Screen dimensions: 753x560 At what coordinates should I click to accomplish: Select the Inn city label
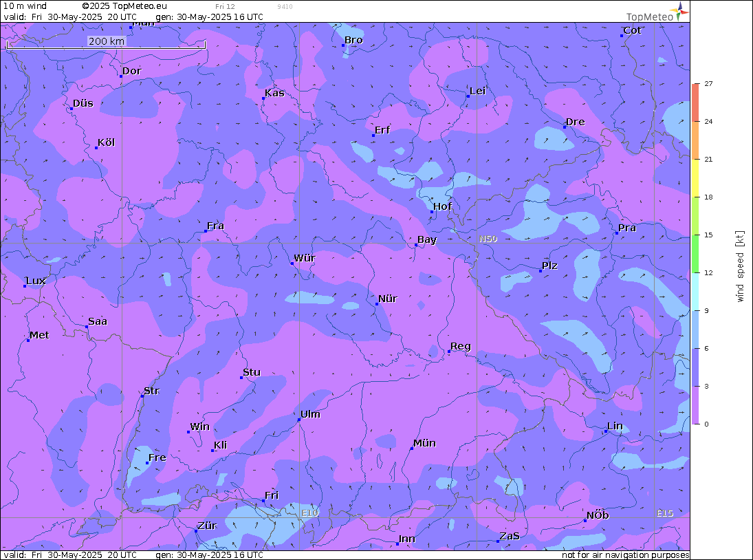pyautogui.click(x=406, y=539)
